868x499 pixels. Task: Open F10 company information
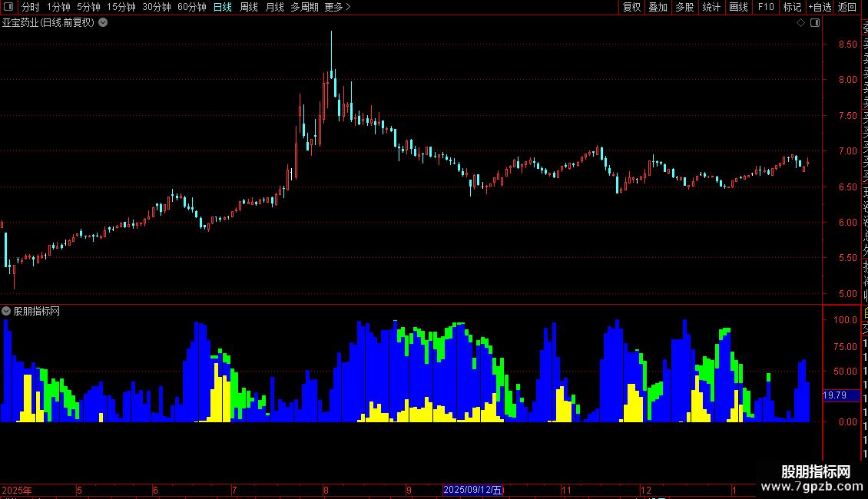(x=766, y=7)
